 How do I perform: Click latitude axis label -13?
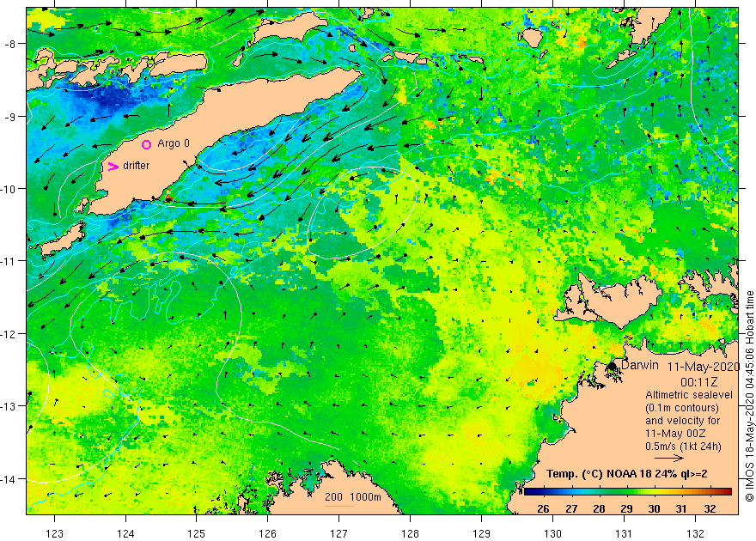[9, 406]
